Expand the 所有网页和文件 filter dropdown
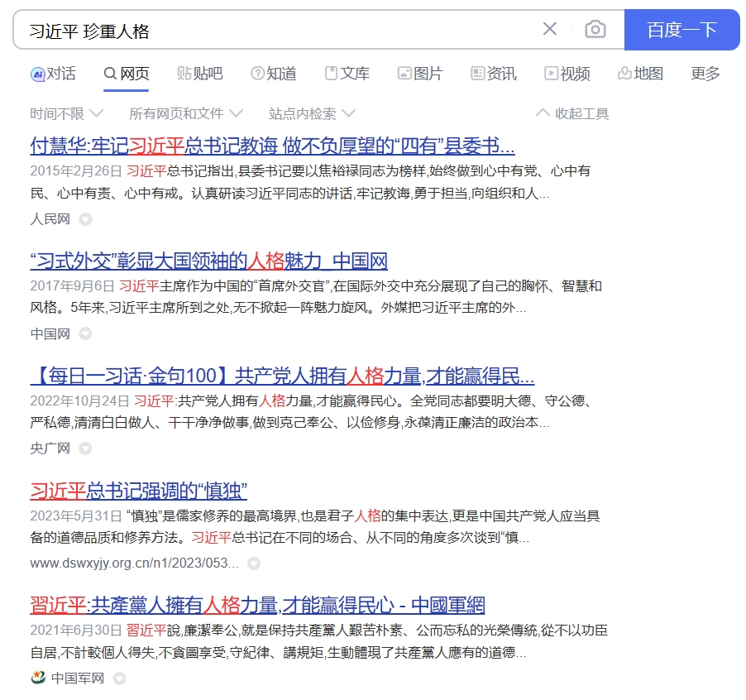746x700 pixels. (x=186, y=113)
